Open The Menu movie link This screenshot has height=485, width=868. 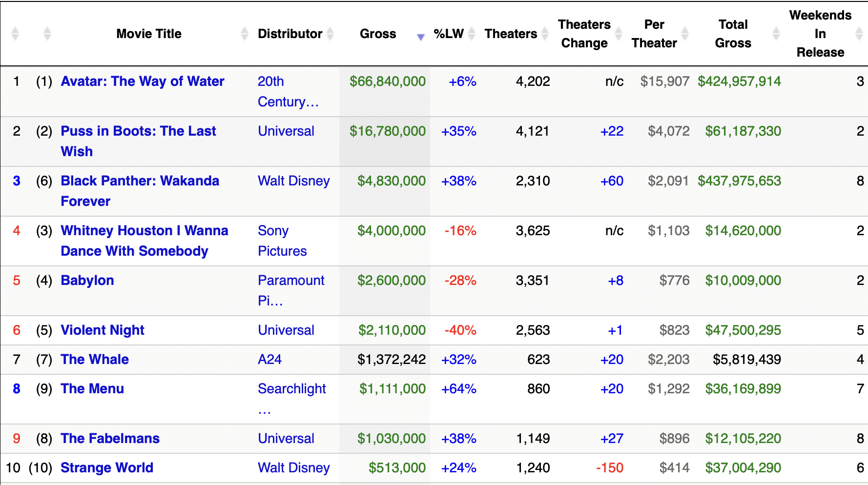point(92,388)
